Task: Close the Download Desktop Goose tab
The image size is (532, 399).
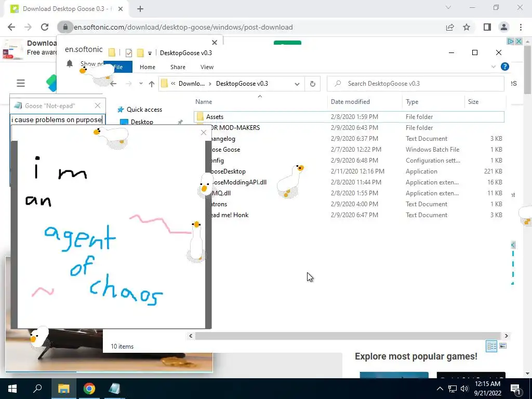Action: pos(121,9)
